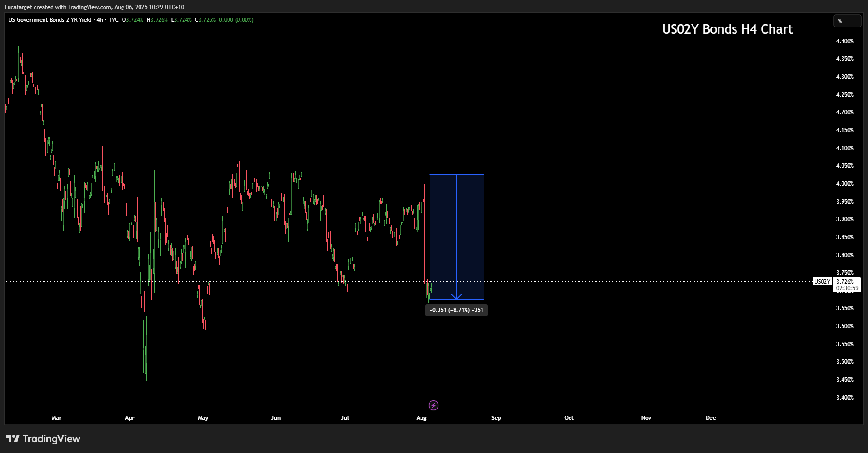This screenshot has width=868, height=453.
Task: Click the Aug label on time axis
Action: (421, 418)
